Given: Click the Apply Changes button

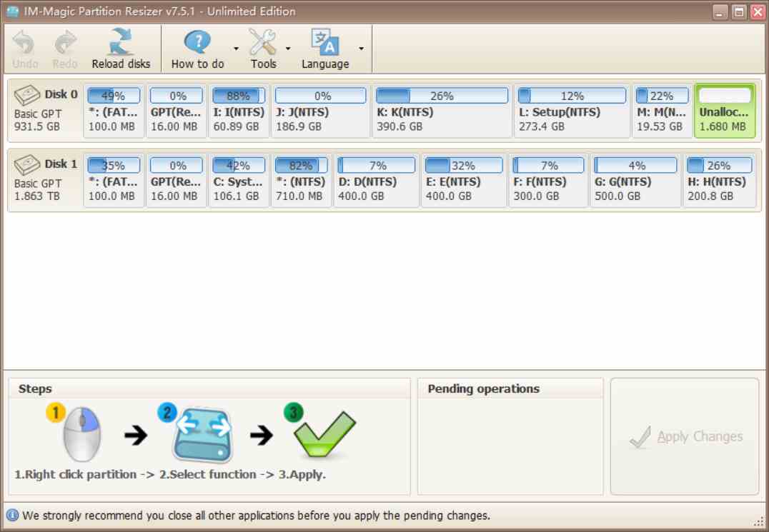Looking at the screenshot, I should pos(685,436).
